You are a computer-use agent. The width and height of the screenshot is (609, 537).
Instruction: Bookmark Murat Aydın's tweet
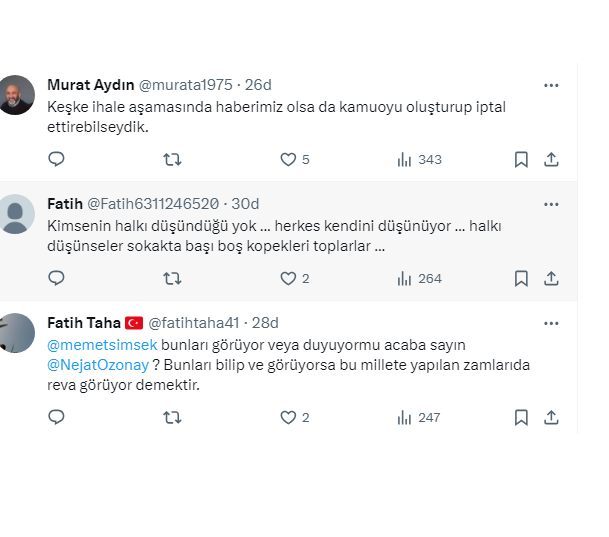tap(521, 159)
